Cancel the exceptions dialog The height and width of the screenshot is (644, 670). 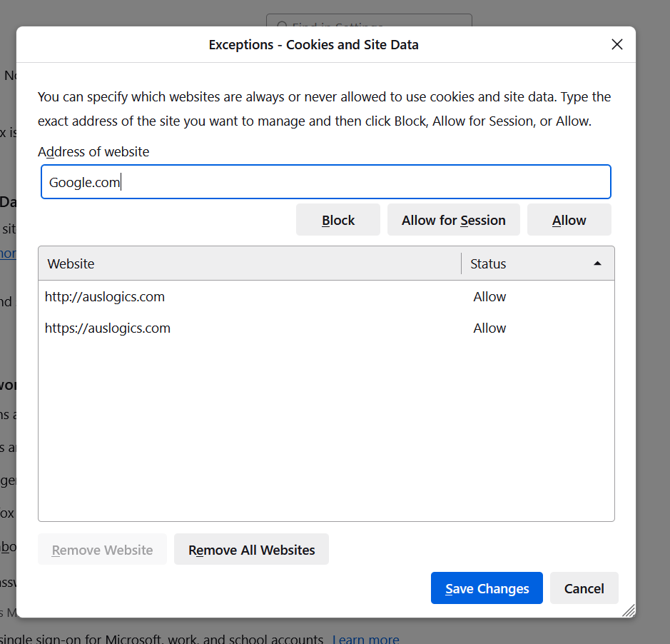[x=584, y=588]
